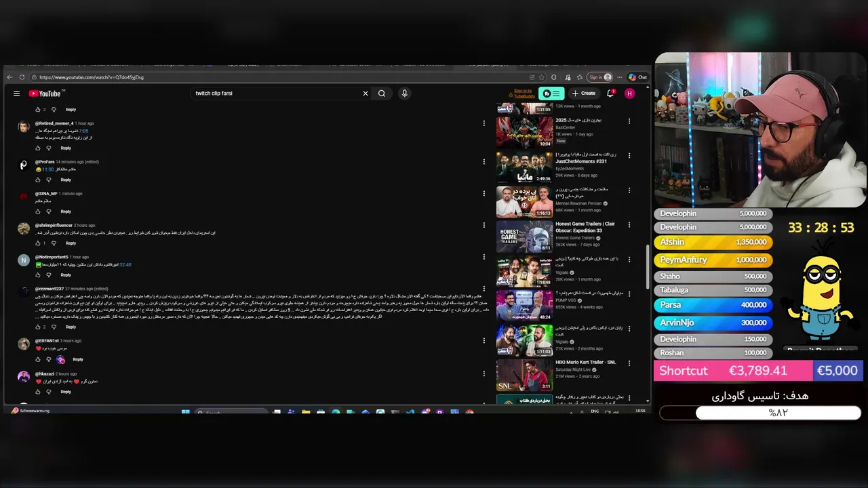Dislike the @SINA_MF comment
Viewport: 868px width, 488px height.
click(49, 211)
